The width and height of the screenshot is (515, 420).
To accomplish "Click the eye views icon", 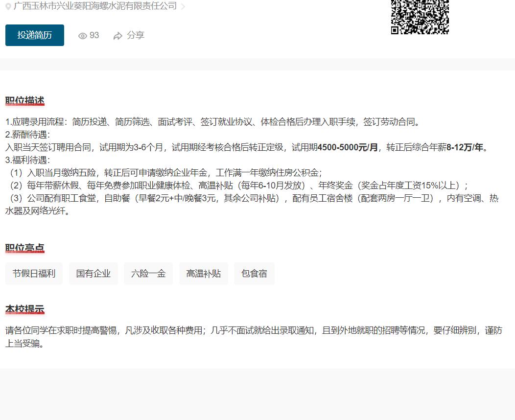I will pyautogui.click(x=83, y=36).
